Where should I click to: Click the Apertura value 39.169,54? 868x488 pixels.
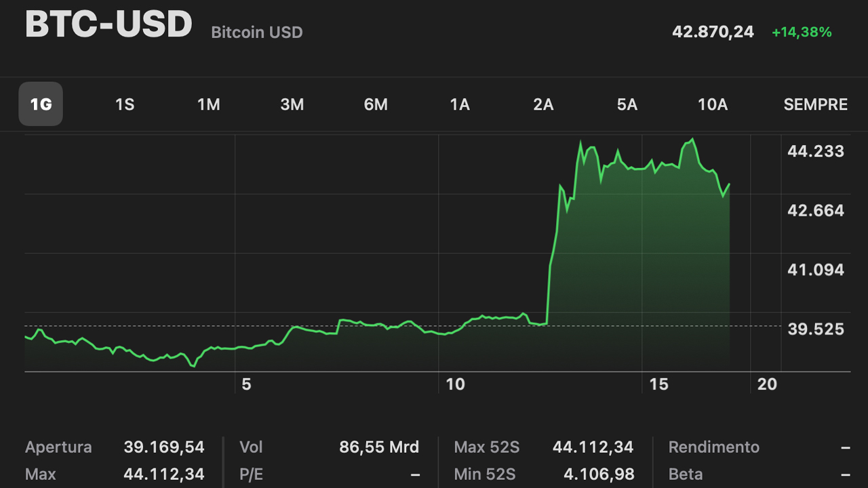[x=163, y=447]
